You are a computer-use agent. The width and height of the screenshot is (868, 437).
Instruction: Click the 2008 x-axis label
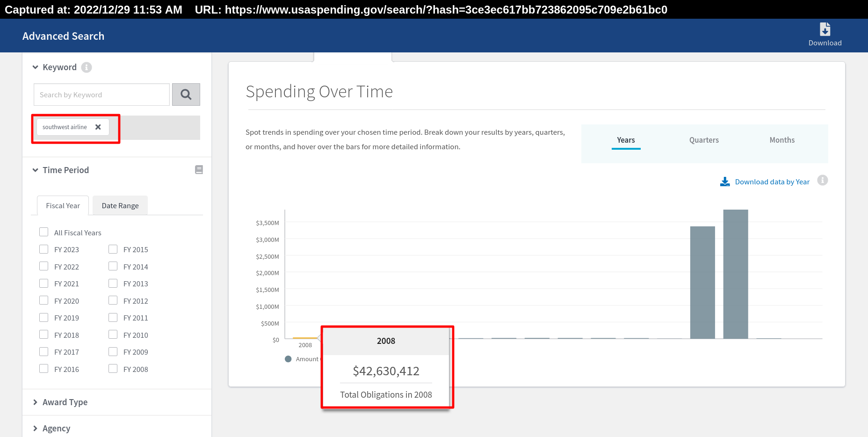click(305, 345)
